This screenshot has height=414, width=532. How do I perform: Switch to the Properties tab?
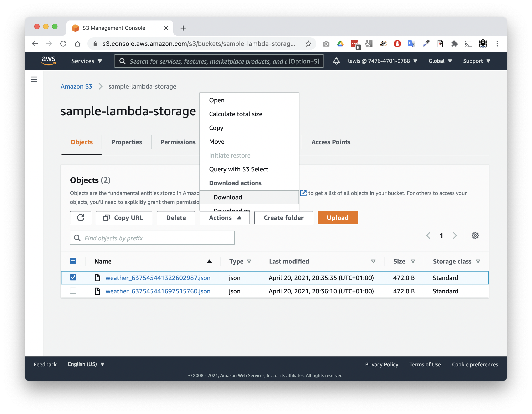pos(126,142)
